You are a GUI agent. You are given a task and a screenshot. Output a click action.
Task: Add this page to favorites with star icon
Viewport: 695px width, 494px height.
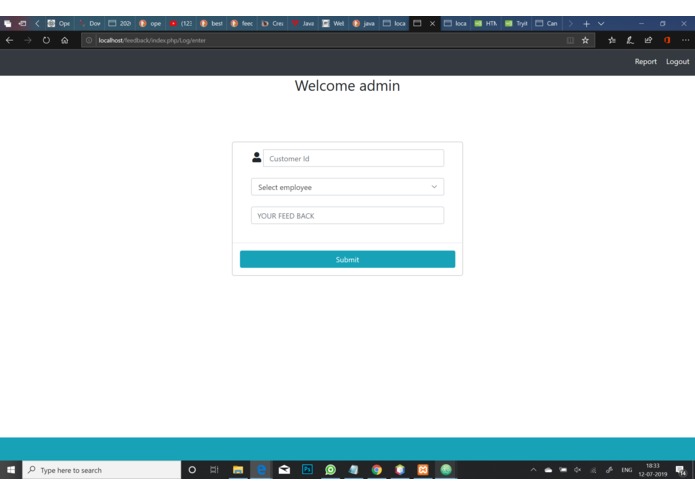(x=585, y=40)
